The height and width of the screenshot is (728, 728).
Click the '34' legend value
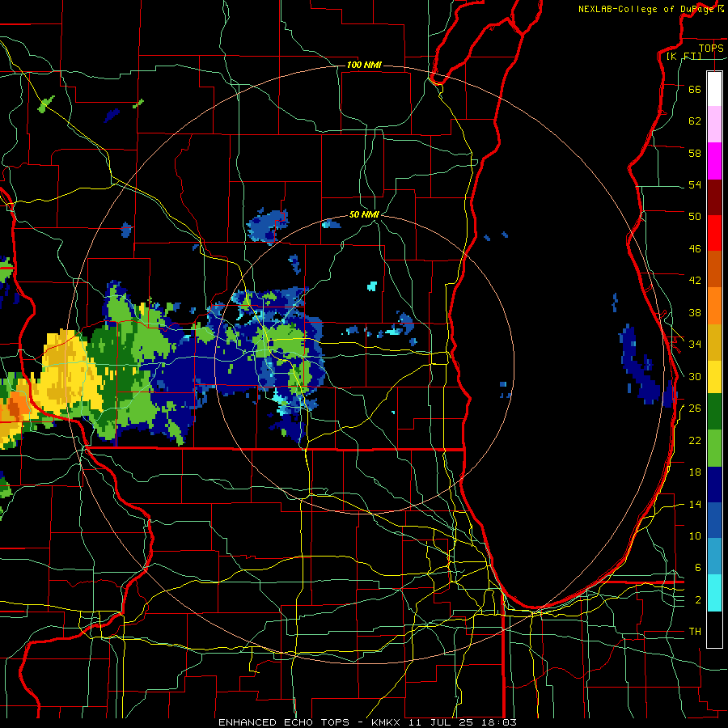[695, 345]
